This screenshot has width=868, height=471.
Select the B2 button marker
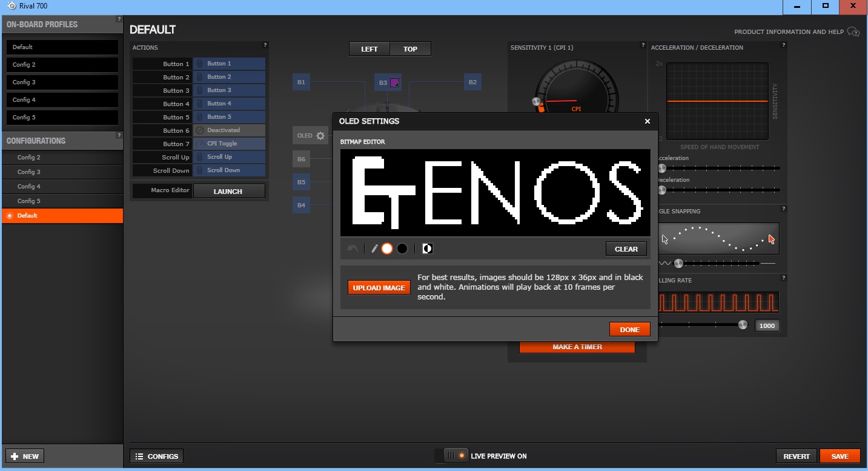coord(472,82)
